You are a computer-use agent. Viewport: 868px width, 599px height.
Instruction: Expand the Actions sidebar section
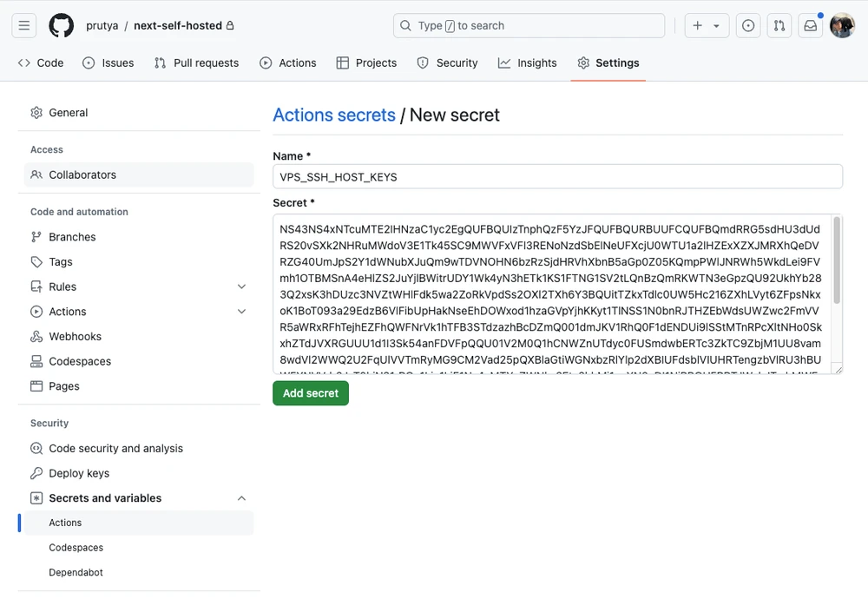pyautogui.click(x=241, y=312)
